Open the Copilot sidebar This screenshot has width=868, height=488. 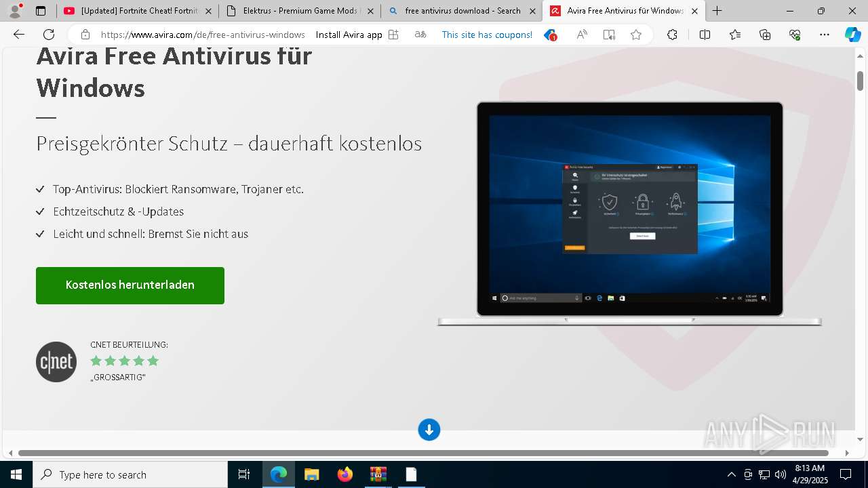point(852,35)
